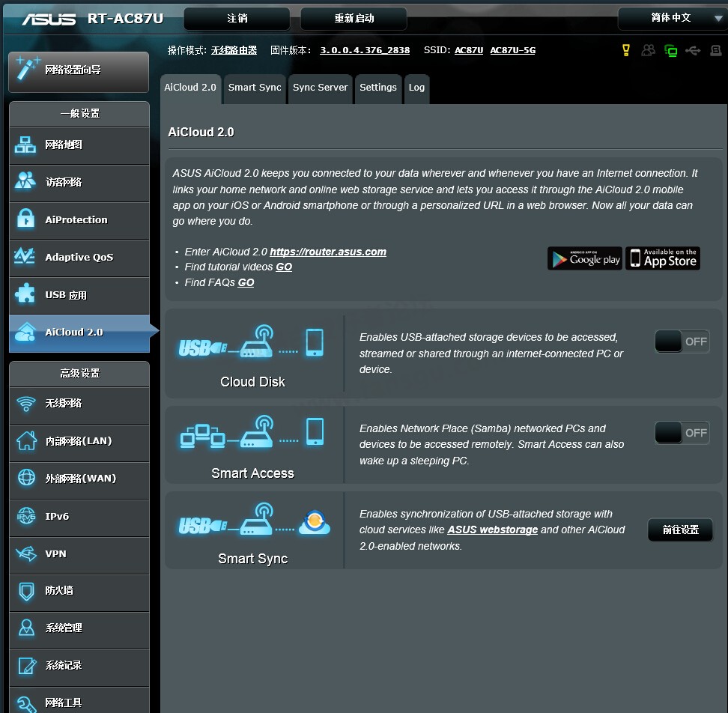Click the system log notepad icon

pos(27,665)
